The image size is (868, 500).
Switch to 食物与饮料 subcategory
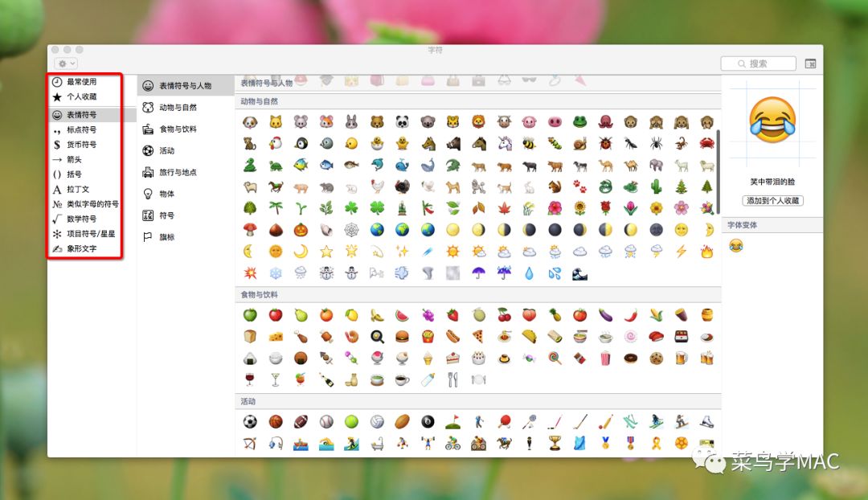click(x=178, y=129)
